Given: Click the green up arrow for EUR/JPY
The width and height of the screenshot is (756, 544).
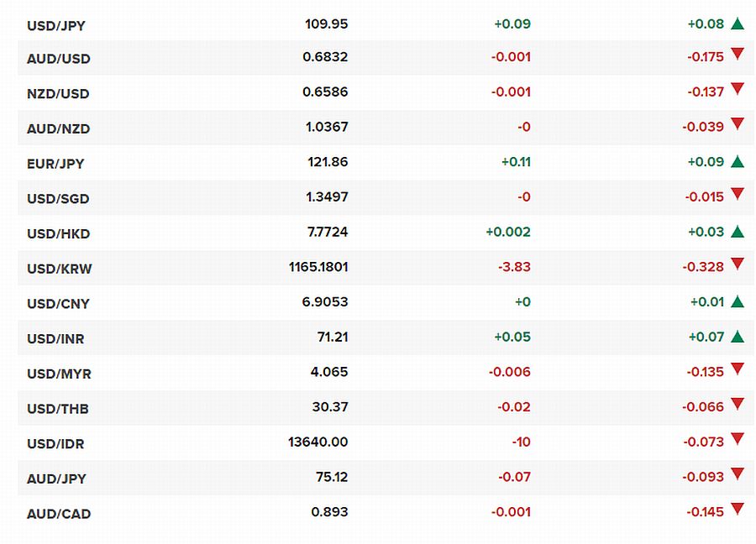Looking at the screenshot, I should pos(738,161).
